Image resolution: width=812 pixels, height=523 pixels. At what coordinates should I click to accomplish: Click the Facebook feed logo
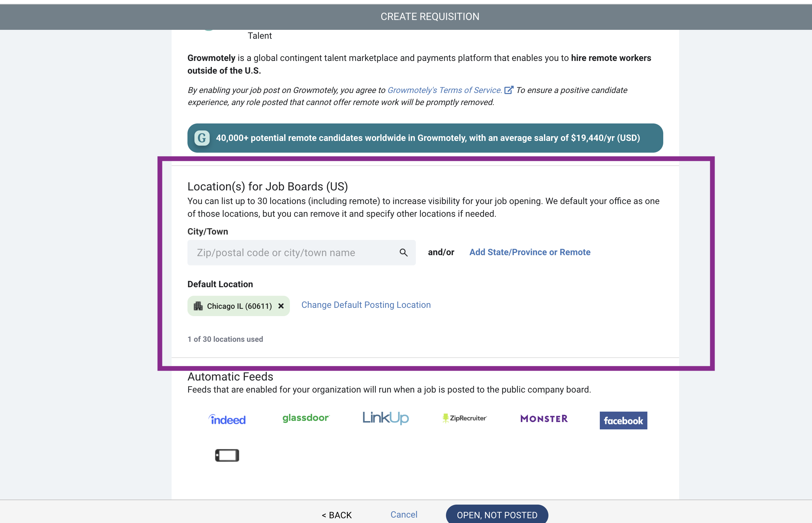623,420
